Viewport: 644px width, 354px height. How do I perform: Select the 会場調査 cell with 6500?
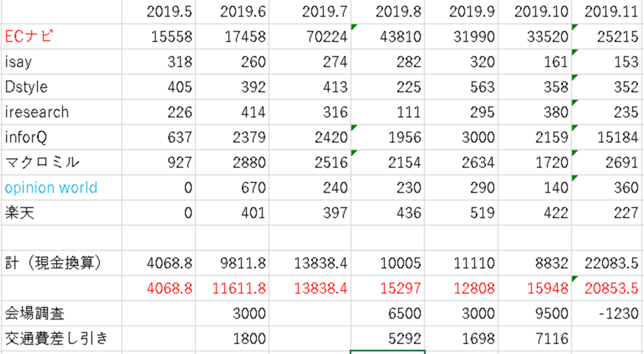pos(387,314)
